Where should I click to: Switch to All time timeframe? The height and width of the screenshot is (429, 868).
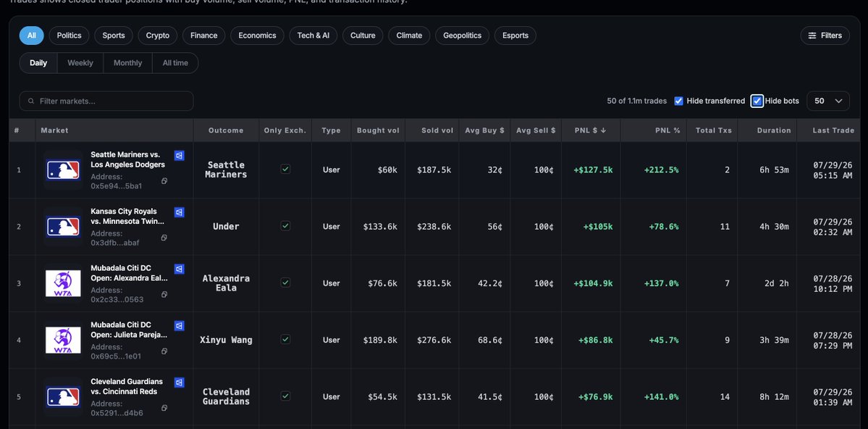pyautogui.click(x=175, y=63)
